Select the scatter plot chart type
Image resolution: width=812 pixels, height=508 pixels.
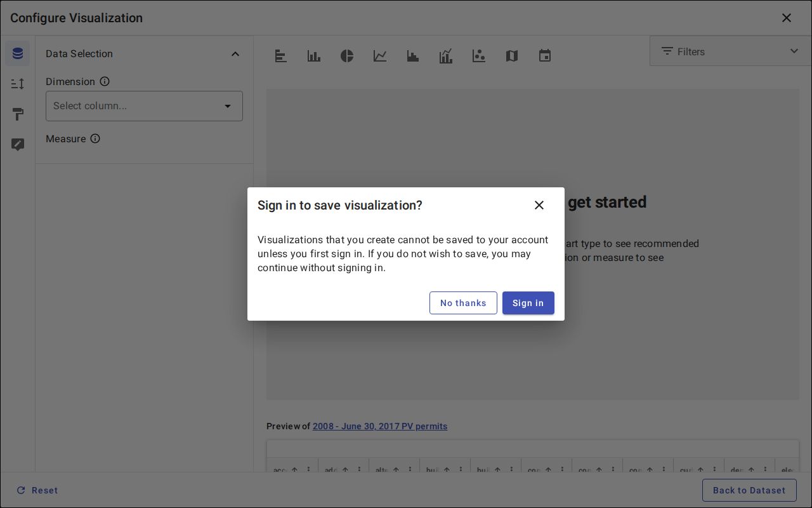(479, 56)
